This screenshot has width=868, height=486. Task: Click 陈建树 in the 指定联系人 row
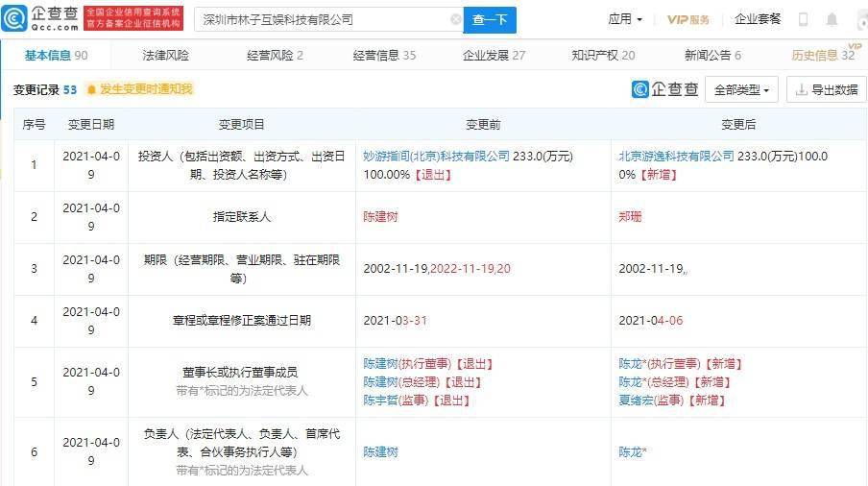(x=380, y=216)
